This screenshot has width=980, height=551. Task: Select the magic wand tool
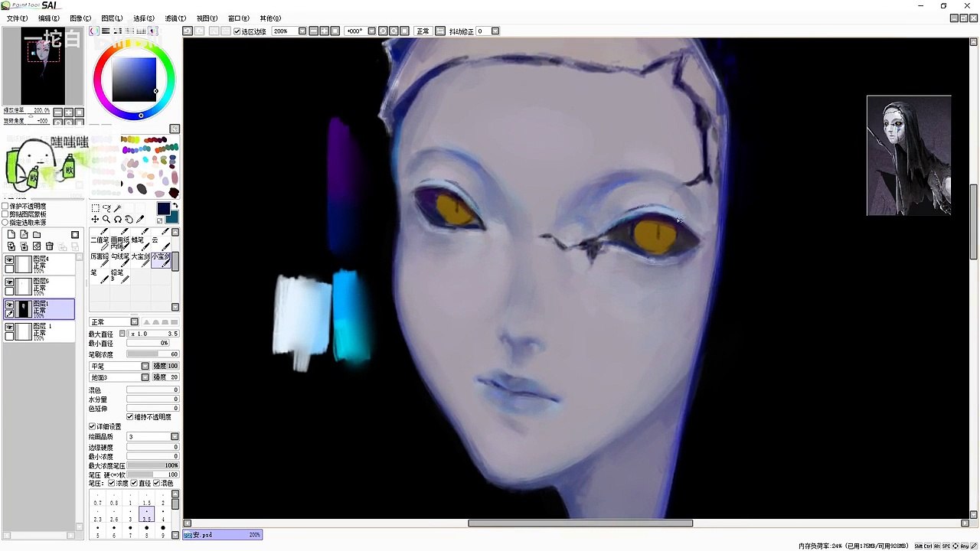click(117, 208)
